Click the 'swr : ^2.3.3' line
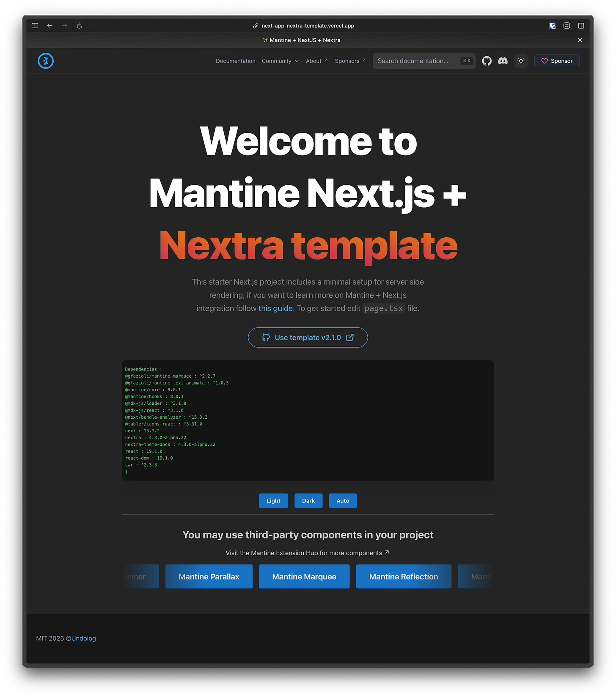 click(x=141, y=465)
